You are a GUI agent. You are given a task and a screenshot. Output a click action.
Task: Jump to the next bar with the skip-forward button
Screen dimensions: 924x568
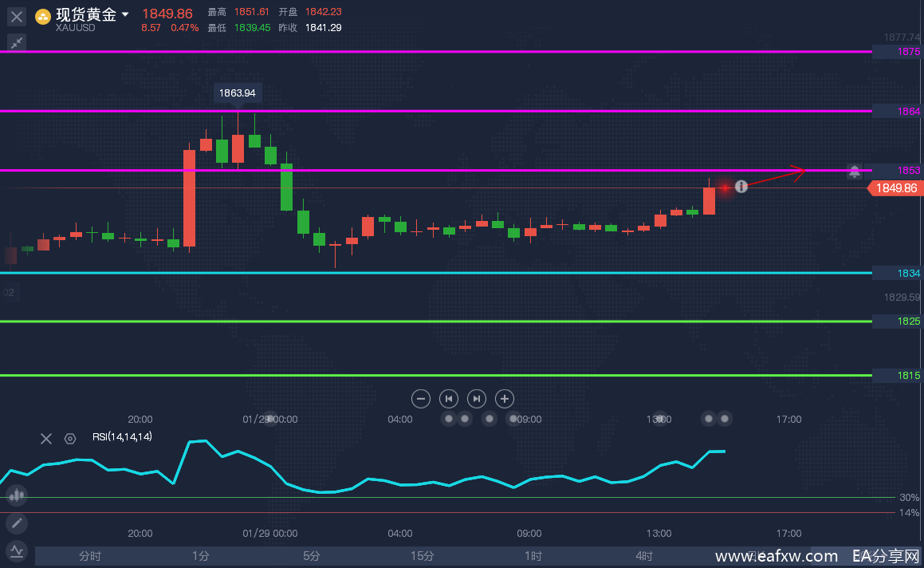point(476,399)
